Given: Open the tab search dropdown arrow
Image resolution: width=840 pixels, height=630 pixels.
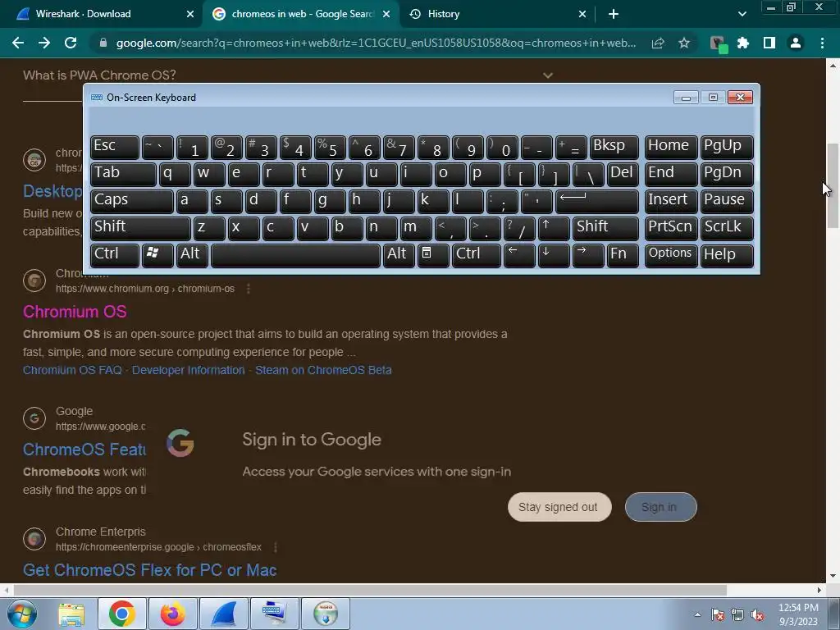Looking at the screenshot, I should (x=742, y=14).
